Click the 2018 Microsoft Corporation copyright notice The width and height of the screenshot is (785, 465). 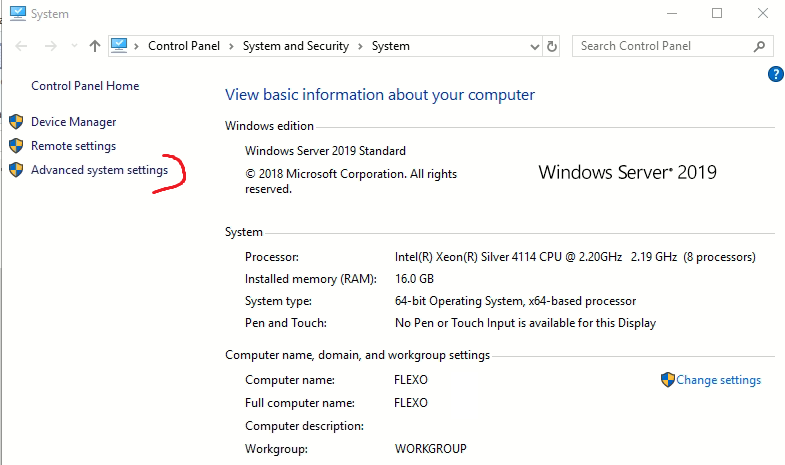pos(351,182)
